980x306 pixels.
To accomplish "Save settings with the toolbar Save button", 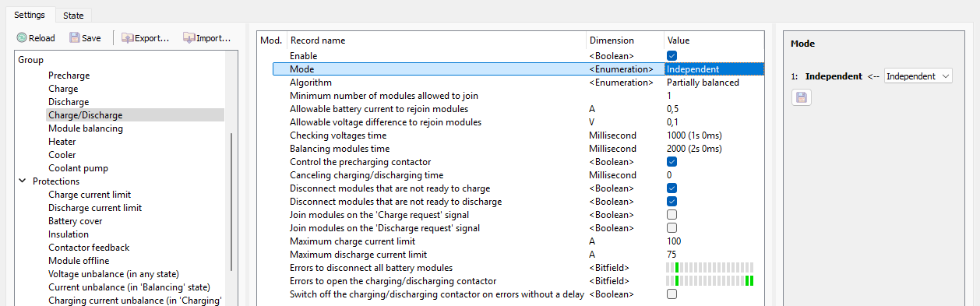I will (x=85, y=37).
